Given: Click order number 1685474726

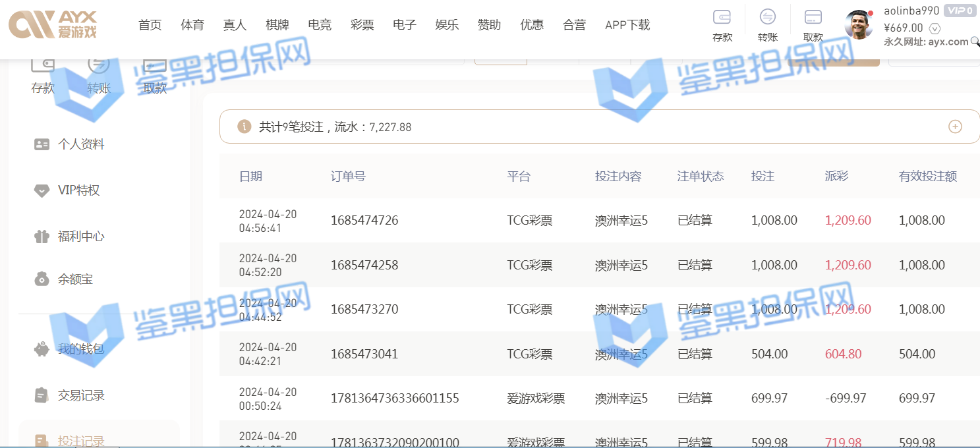Looking at the screenshot, I should click(364, 221).
